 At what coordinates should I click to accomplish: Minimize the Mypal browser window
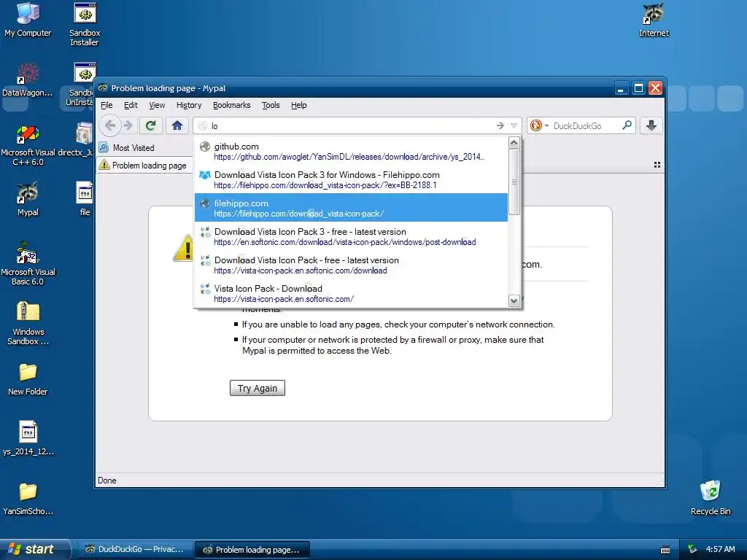(x=621, y=88)
